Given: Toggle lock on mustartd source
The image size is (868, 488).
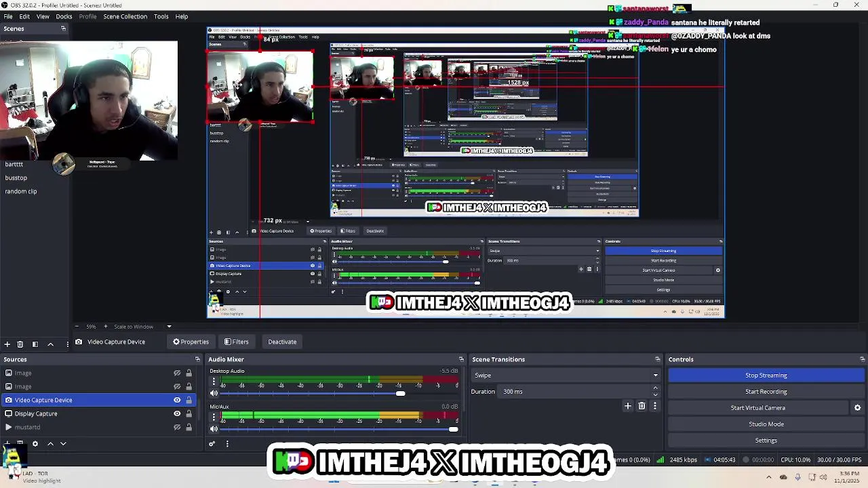Looking at the screenshot, I should point(189,427).
